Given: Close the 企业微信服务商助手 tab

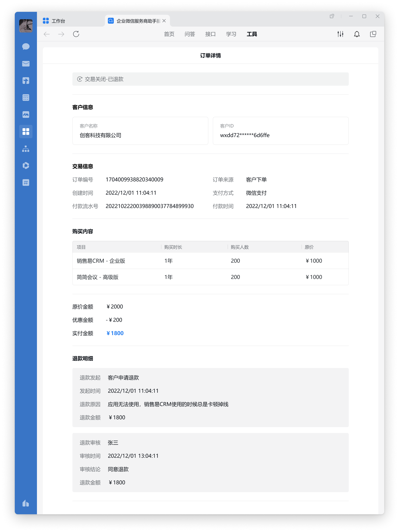Looking at the screenshot, I should (x=164, y=21).
